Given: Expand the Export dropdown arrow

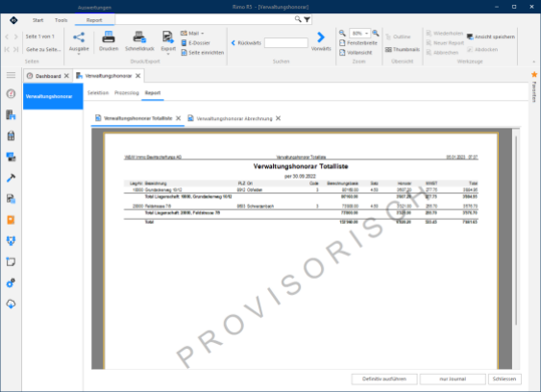Looking at the screenshot, I should 168,54.
